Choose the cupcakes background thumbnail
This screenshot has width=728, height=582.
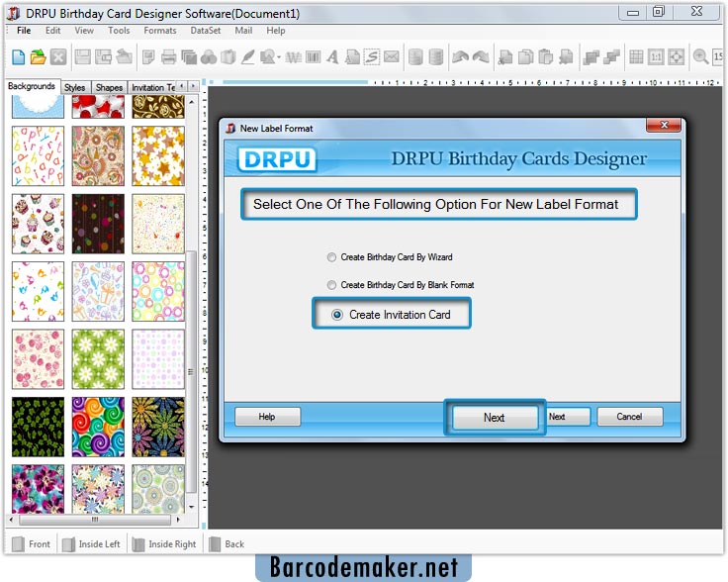[x=38, y=224]
